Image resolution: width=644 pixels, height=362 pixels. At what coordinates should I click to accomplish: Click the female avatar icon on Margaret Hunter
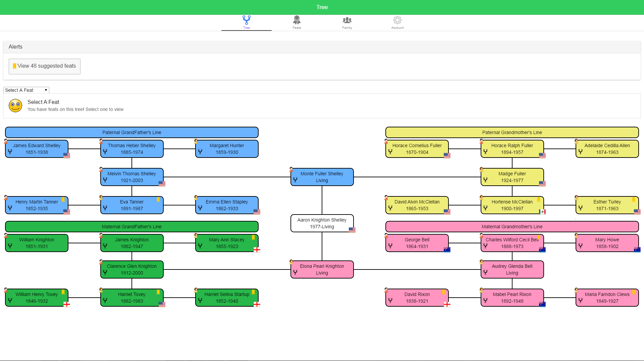pos(196,141)
